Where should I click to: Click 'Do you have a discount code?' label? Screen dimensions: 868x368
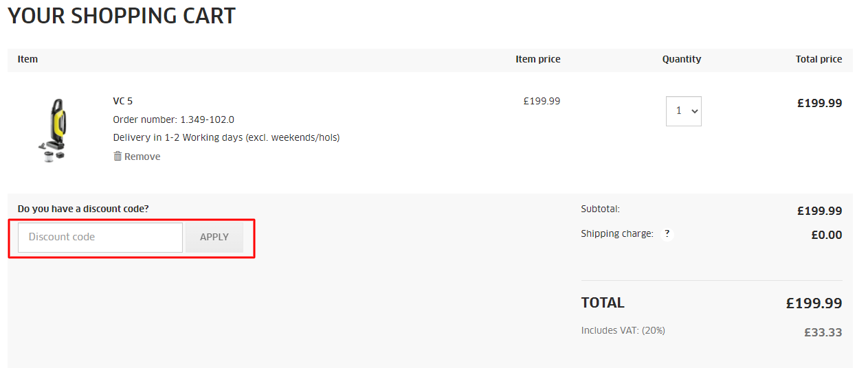tap(83, 209)
